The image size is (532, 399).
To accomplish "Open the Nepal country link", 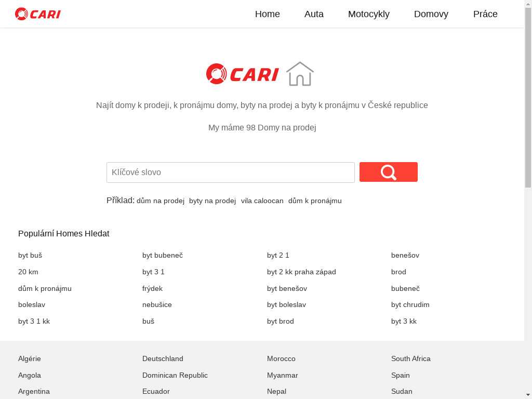I will tap(276, 391).
